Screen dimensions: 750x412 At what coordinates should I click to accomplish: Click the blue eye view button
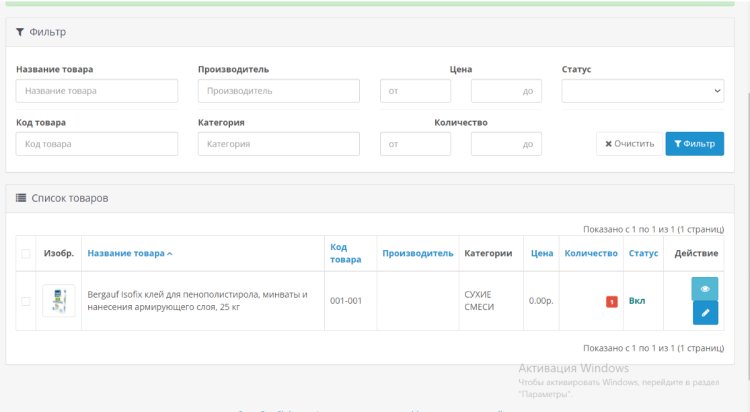pos(705,288)
